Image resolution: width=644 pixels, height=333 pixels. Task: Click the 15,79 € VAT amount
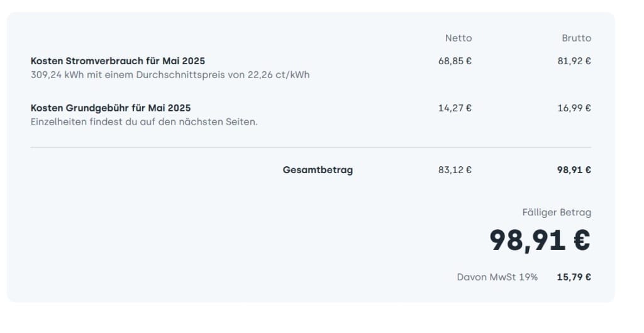[574, 277]
